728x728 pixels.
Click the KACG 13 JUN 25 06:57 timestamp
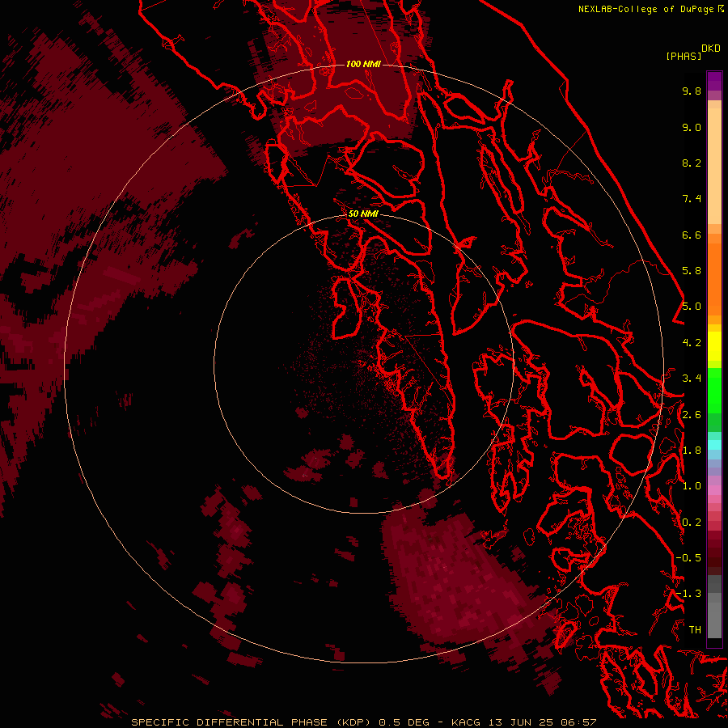523,722
